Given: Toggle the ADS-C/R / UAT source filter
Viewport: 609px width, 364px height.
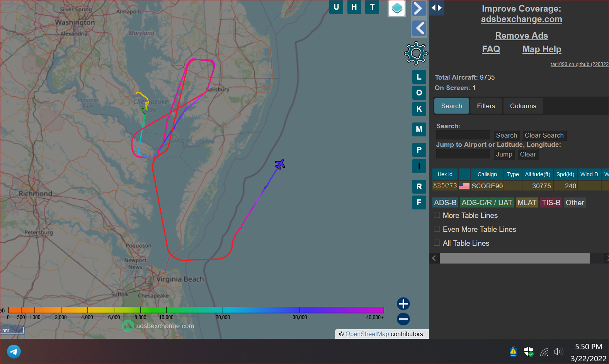Looking at the screenshot, I should (x=487, y=202).
